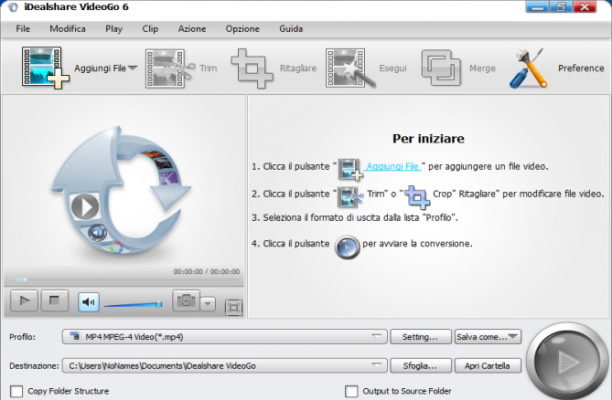The image size is (612, 400).
Task: Start playback in the preview player
Action: (x=24, y=300)
